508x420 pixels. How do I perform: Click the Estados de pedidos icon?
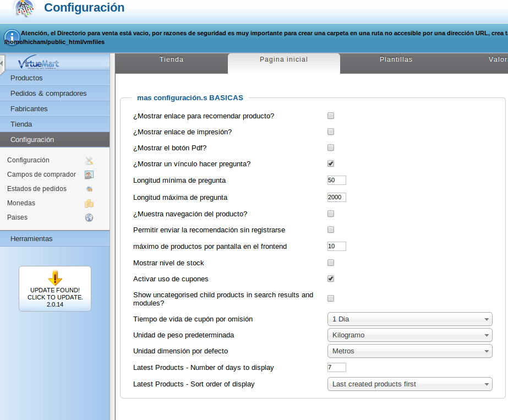89,189
